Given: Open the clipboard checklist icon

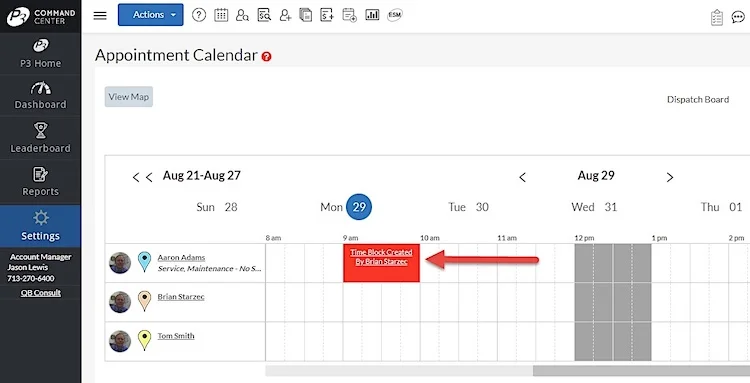Looking at the screenshot, I should pos(717,18).
